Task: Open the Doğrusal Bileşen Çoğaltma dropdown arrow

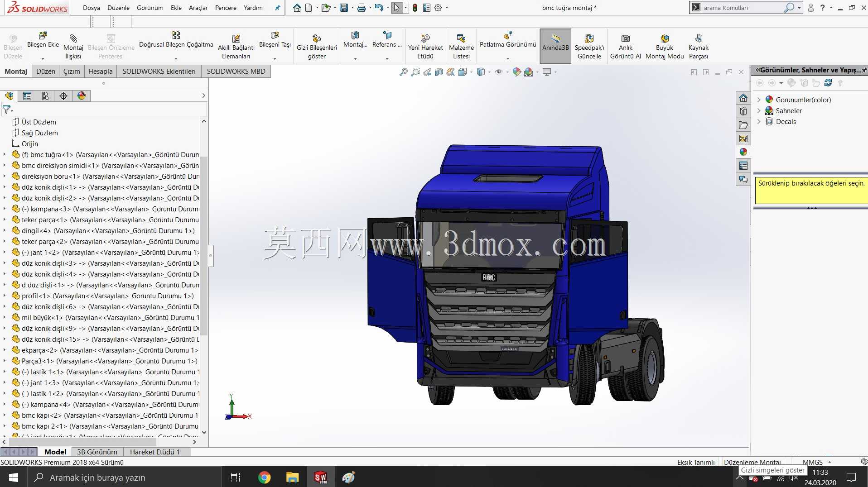Action: pos(176,59)
